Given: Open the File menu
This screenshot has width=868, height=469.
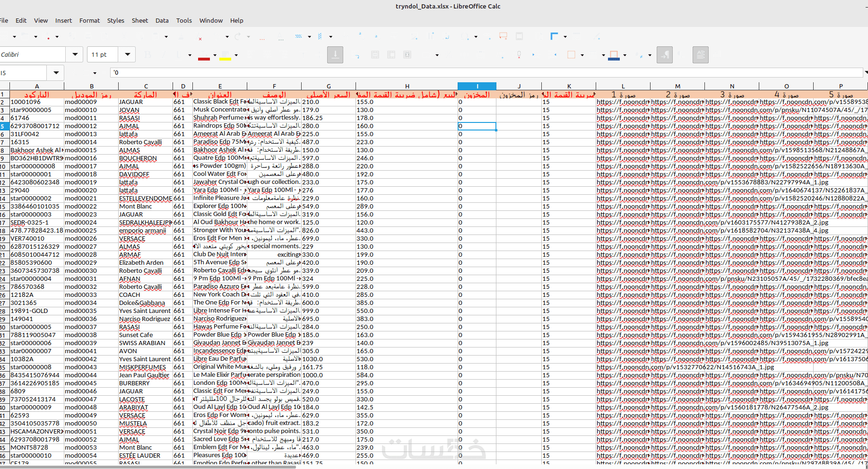Looking at the screenshot, I should pos(4,20).
